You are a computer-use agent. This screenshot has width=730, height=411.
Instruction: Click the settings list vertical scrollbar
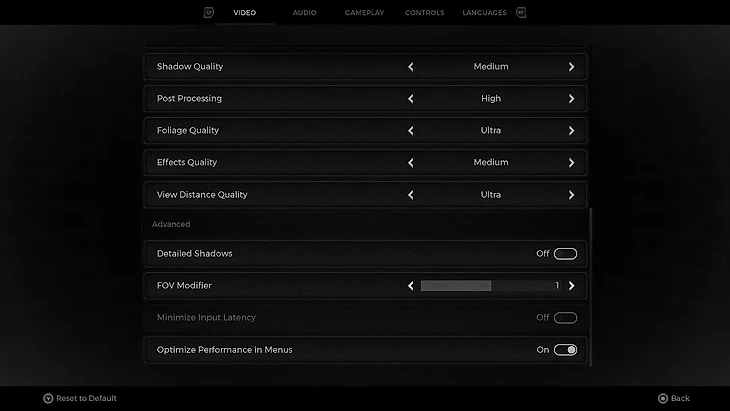[x=591, y=285]
